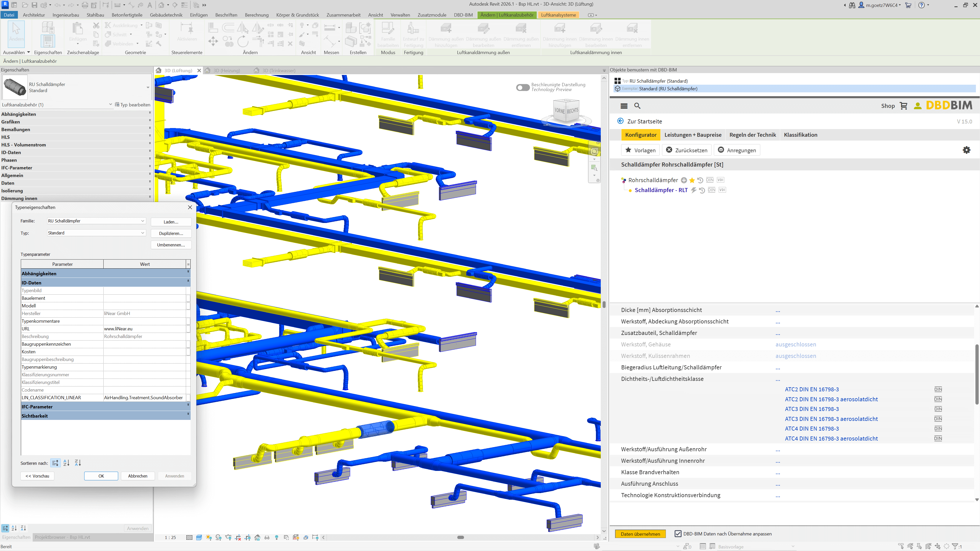This screenshot has width=980, height=551.
Task: Open the Typ dropdown showing Standard
Action: (x=143, y=233)
